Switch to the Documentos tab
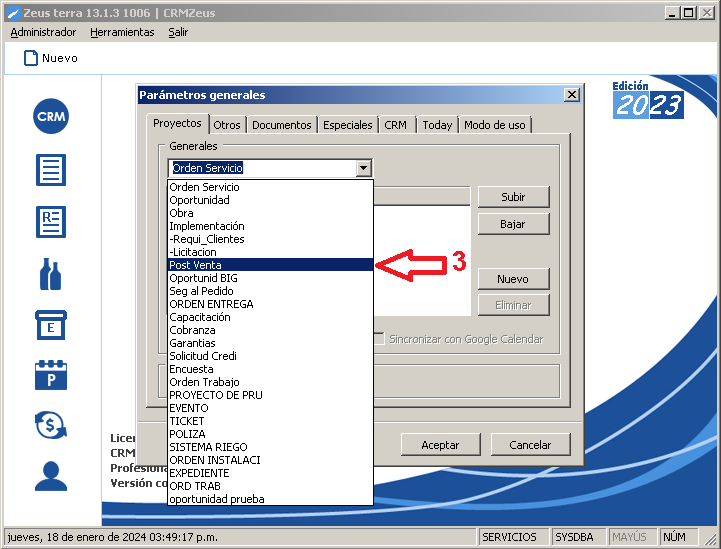Image resolution: width=721 pixels, height=549 pixels. [x=281, y=125]
